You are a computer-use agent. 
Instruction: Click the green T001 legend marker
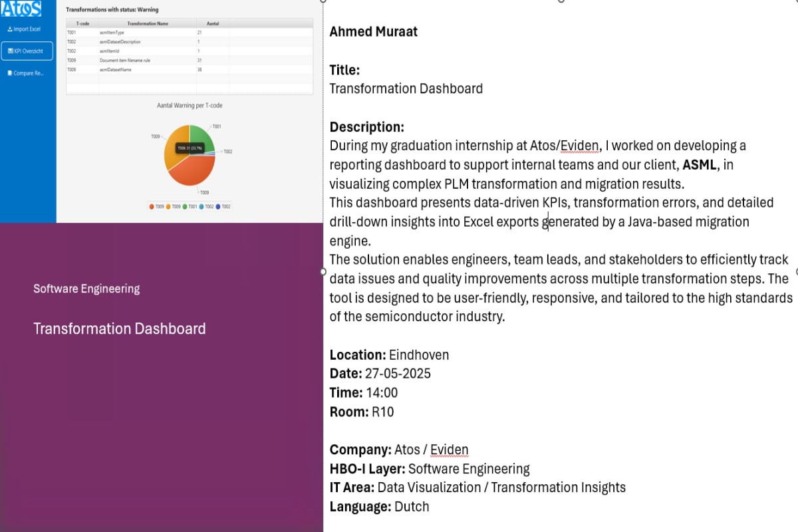click(186, 207)
